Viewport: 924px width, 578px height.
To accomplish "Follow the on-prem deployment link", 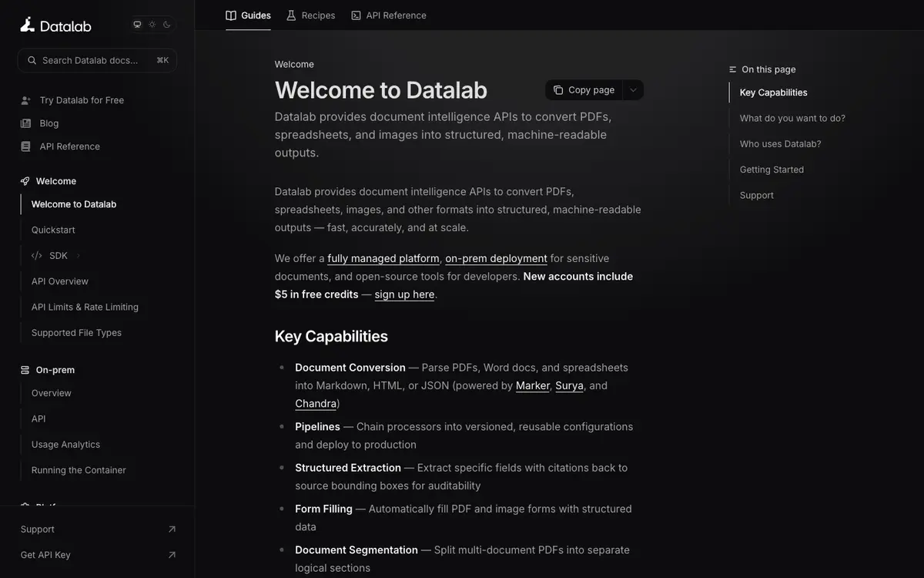I will tap(496, 259).
